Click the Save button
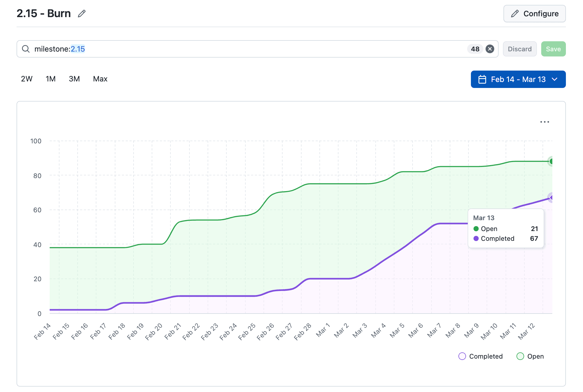Viewport: 583px width, 392px height. (x=553, y=49)
